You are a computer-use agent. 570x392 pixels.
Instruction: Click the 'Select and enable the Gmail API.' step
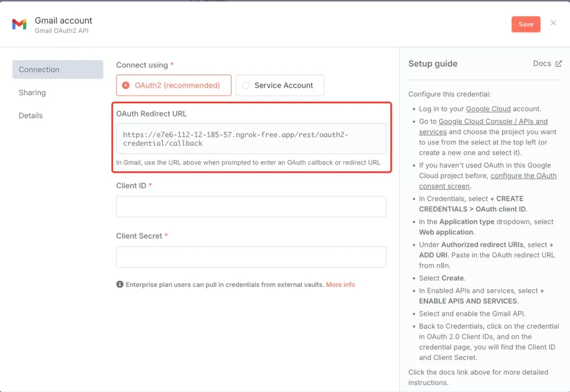click(472, 313)
